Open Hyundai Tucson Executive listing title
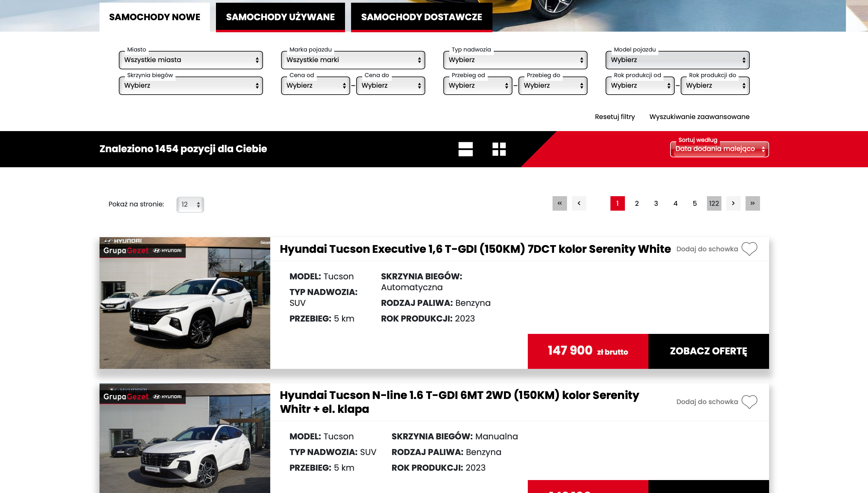The height and width of the screenshot is (493, 868). (475, 249)
